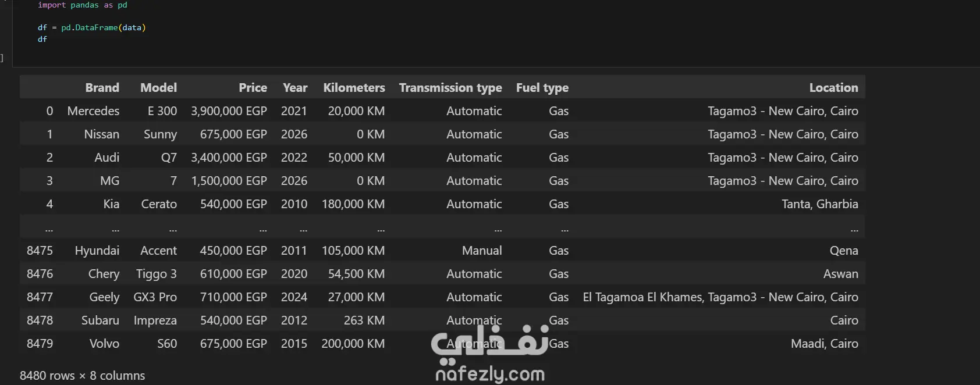
Task: Click the Maadi, Cairo location cell
Action: click(824, 344)
